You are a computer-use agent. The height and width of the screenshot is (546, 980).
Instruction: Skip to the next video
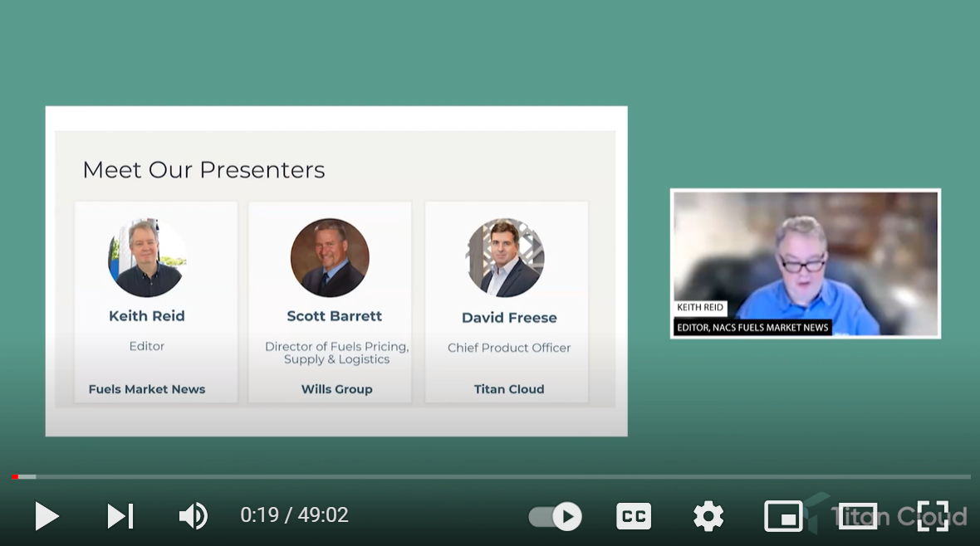[120, 516]
